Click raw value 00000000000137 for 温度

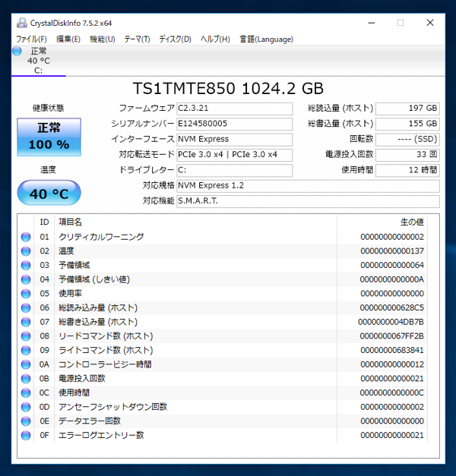[392, 251]
